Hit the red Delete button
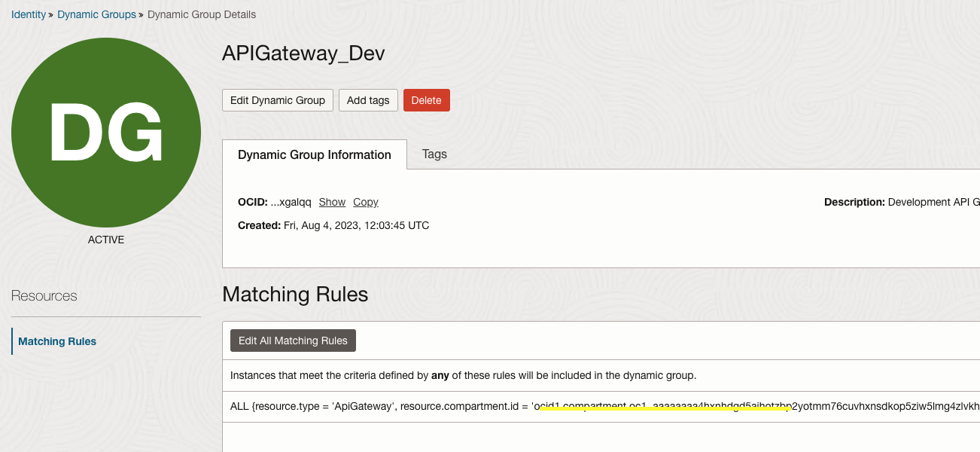Screen dimensions: 980x452 426,100
